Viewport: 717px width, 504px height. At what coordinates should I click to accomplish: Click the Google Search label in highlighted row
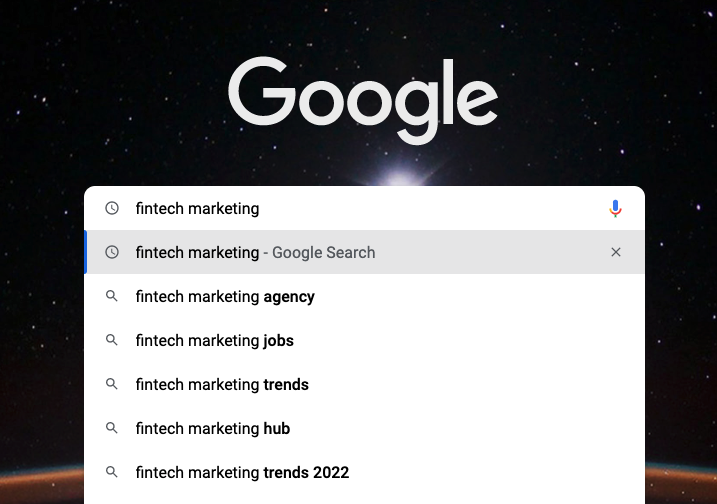324,252
